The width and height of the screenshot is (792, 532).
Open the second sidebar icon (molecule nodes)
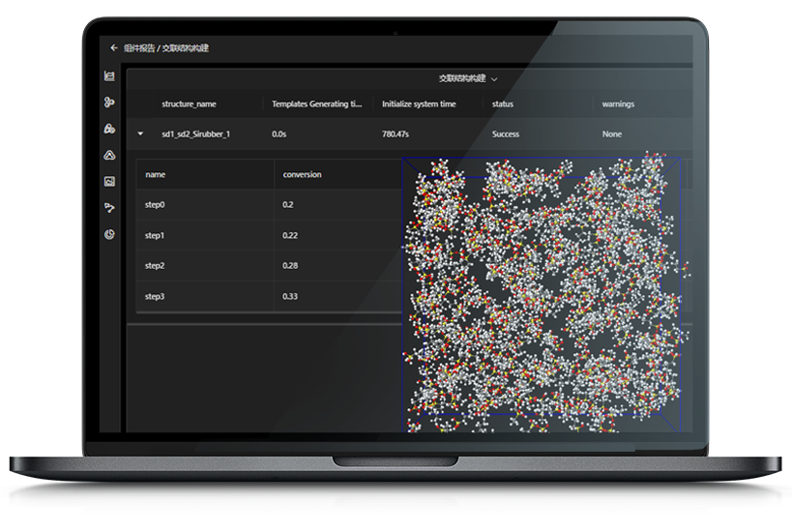tap(109, 102)
